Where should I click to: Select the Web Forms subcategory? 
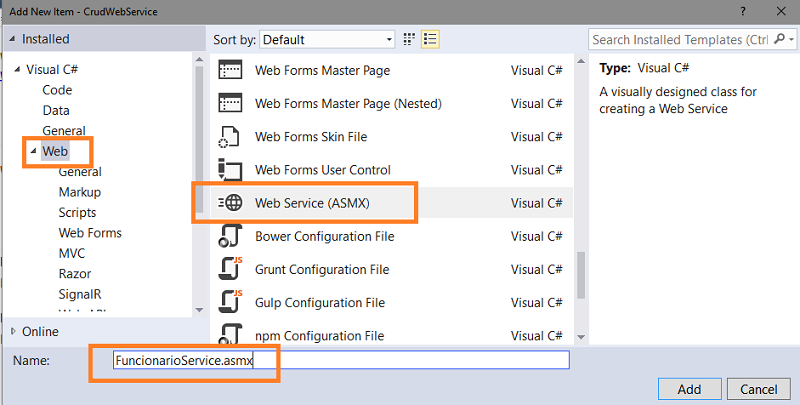(90, 233)
